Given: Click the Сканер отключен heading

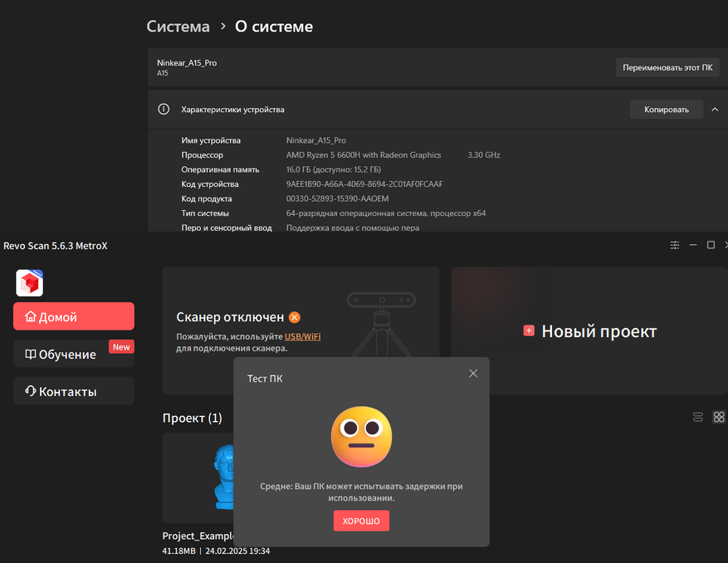Looking at the screenshot, I should (230, 317).
